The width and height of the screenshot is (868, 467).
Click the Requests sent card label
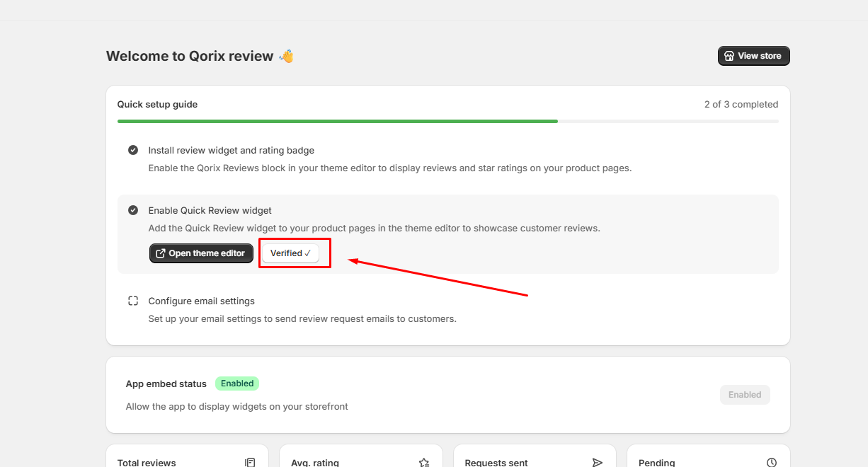(496, 463)
